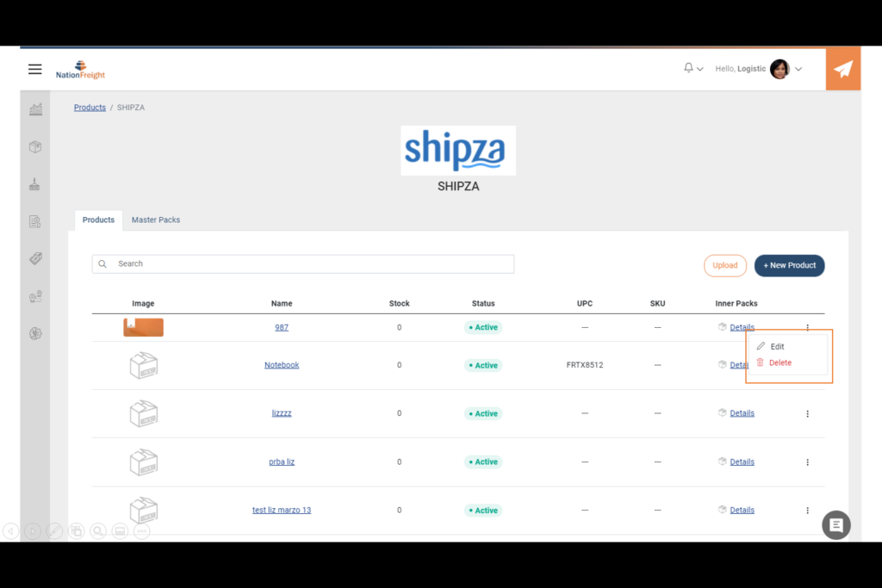The width and height of the screenshot is (882, 588).
Task: Open Details for the prba liz row
Action: click(x=742, y=461)
